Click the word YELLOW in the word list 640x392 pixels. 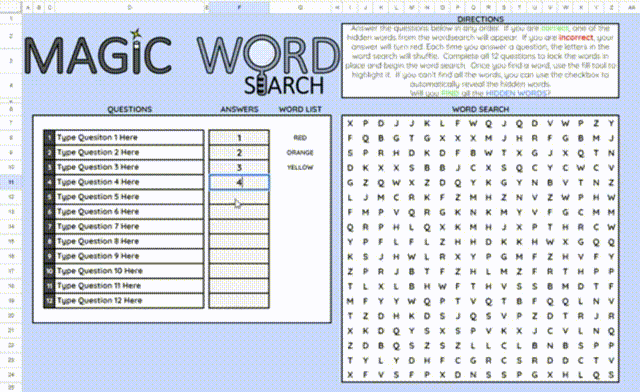coord(300,167)
